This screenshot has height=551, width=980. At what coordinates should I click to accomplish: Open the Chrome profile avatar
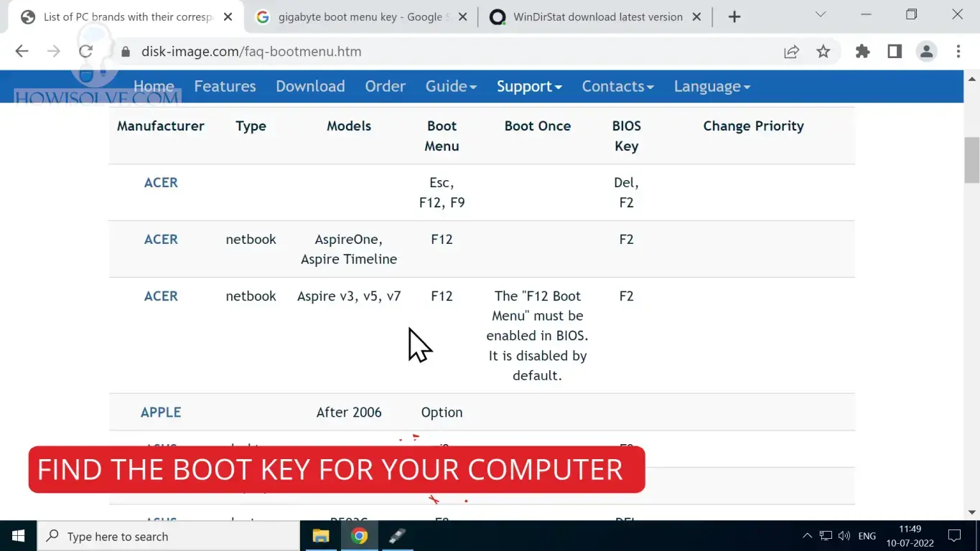coord(926,51)
